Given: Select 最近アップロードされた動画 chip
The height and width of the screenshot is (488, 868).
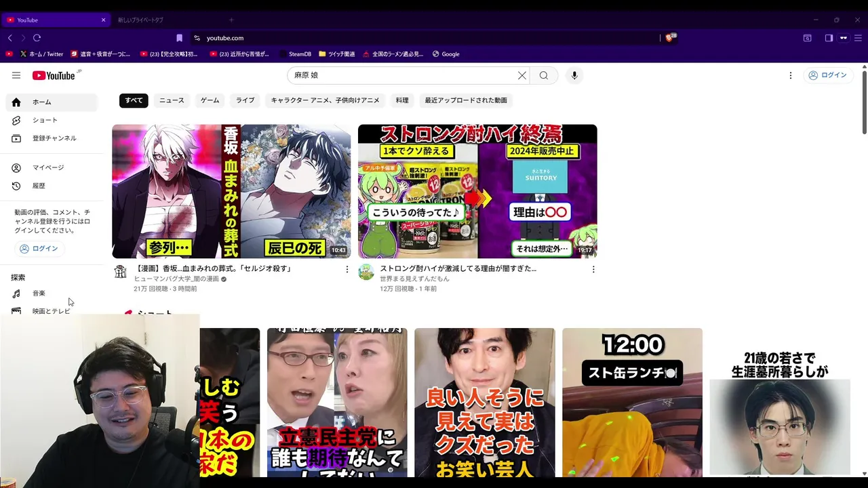Looking at the screenshot, I should 466,100.
